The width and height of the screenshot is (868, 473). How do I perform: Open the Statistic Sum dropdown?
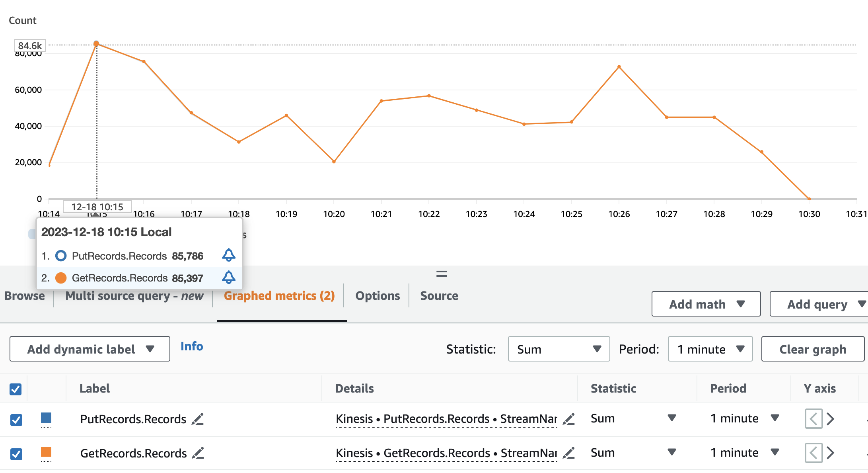[x=559, y=349]
